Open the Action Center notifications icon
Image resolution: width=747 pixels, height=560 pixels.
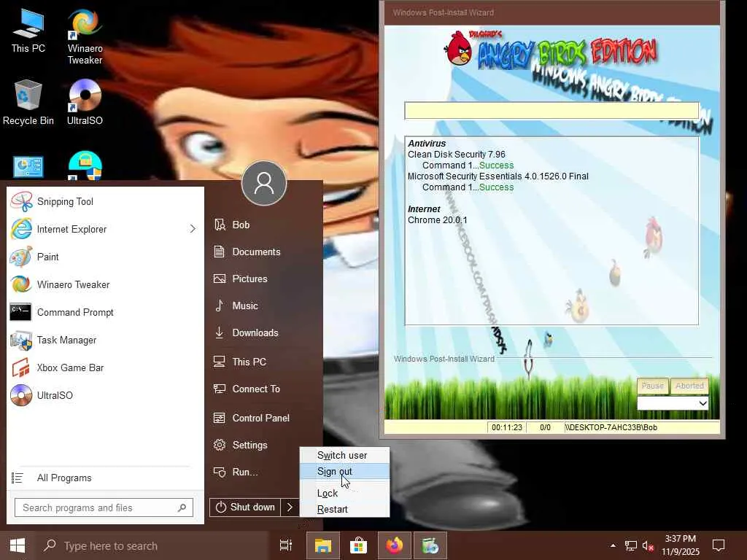(x=719, y=545)
